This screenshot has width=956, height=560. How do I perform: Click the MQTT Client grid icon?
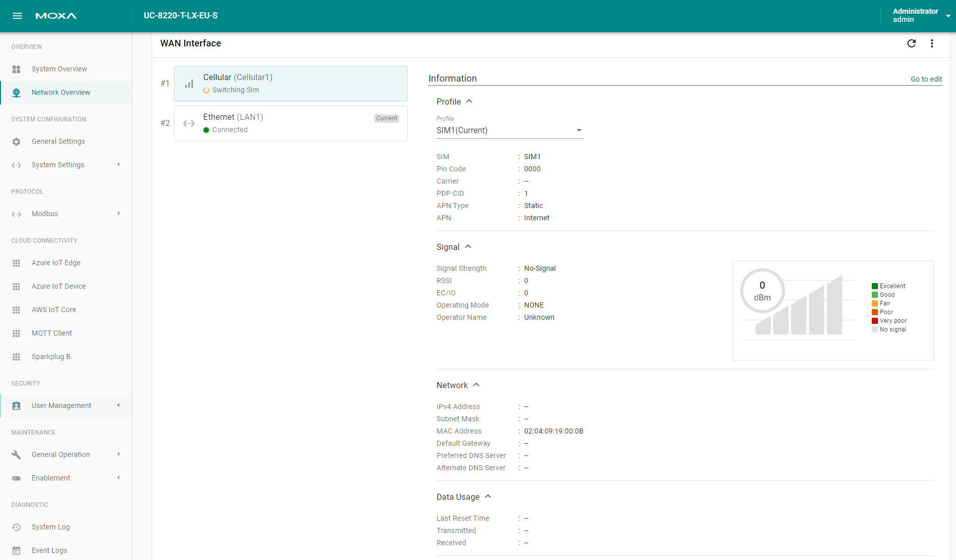click(16, 333)
